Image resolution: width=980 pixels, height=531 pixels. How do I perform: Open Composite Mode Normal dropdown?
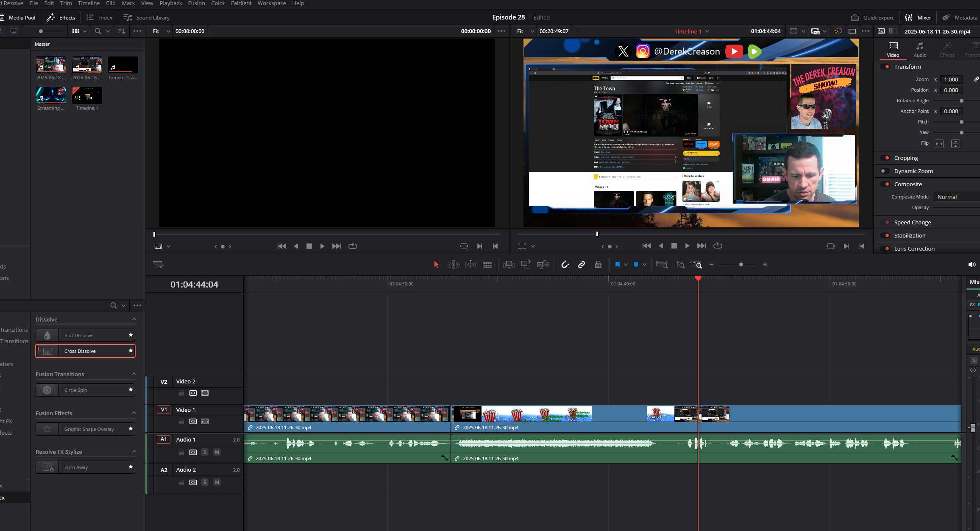pos(957,197)
